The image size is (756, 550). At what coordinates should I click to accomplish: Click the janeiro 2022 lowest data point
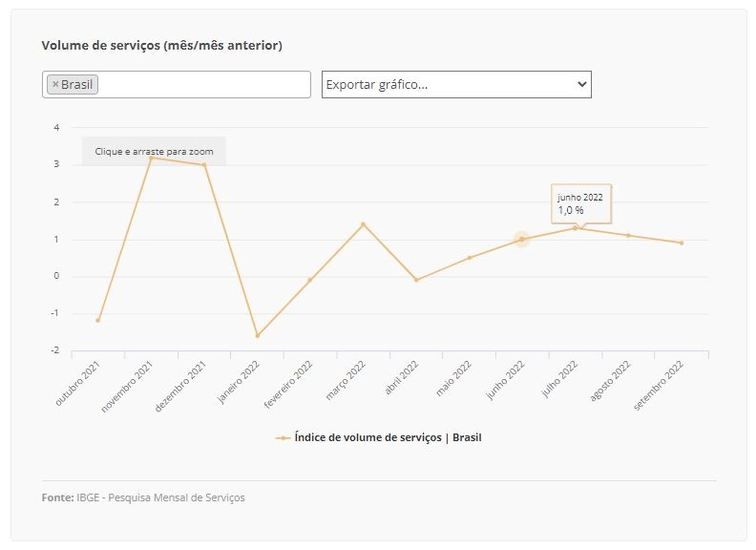[x=258, y=336]
